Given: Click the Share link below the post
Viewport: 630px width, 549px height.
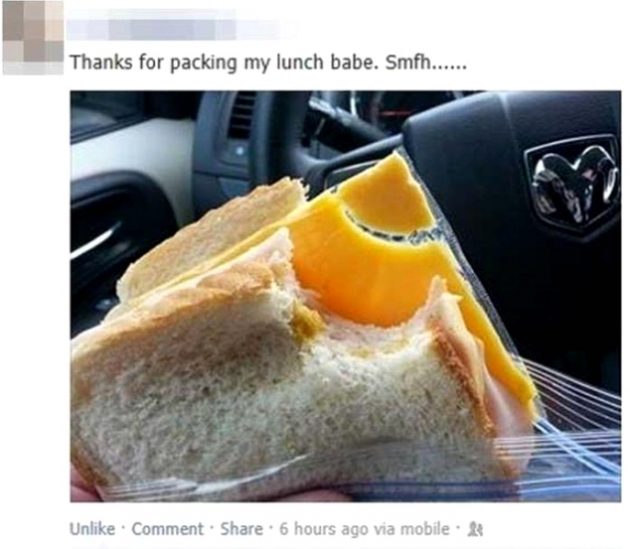Looking at the screenshot, I should click(x=241, y=529).
